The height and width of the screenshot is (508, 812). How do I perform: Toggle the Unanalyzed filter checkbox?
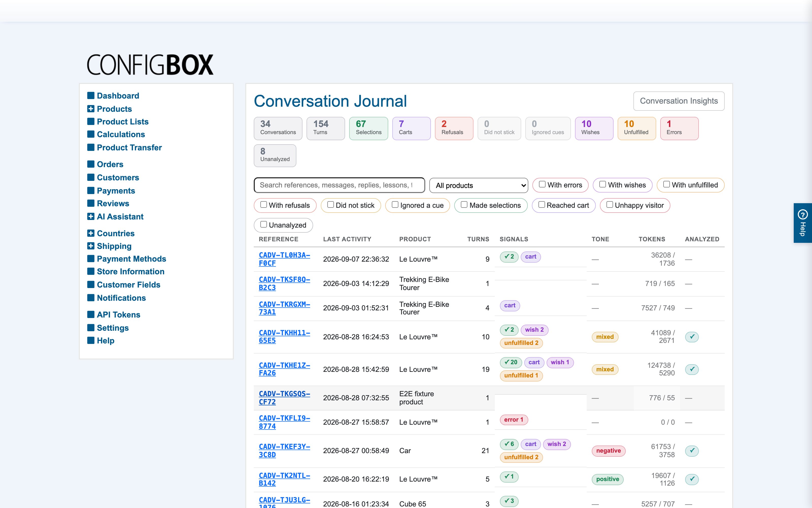click(x=263, y=224)
